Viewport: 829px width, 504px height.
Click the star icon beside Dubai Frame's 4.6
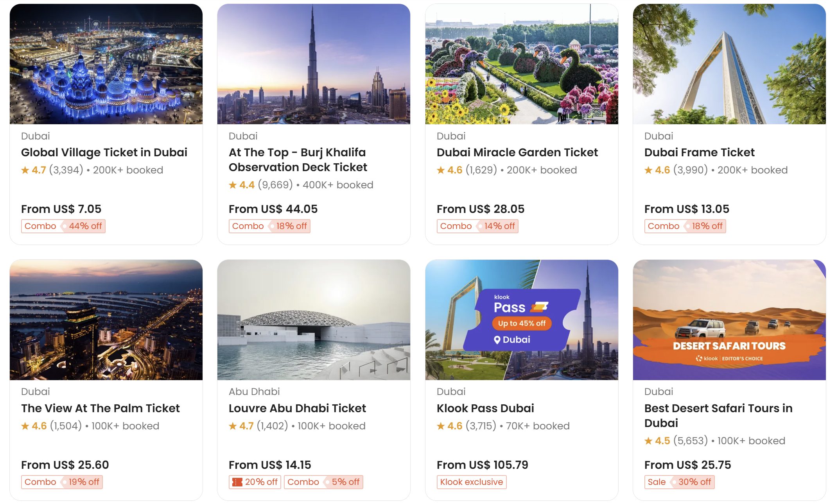[648, 170]
